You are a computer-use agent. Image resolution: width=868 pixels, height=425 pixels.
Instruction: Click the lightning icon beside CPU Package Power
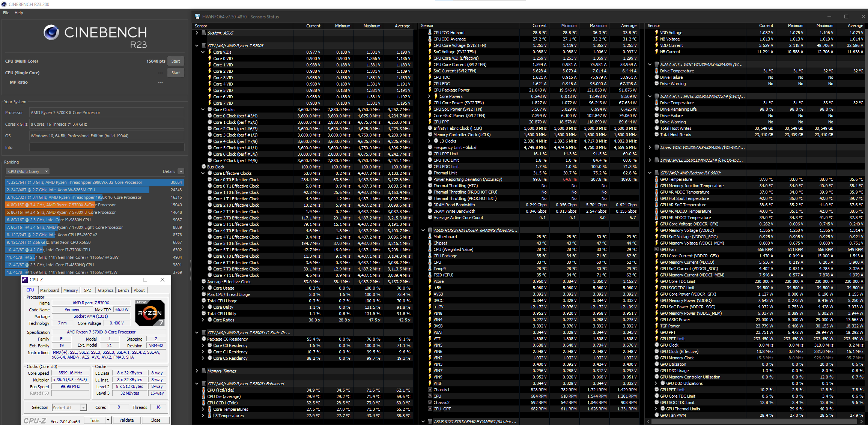(430, 90)
